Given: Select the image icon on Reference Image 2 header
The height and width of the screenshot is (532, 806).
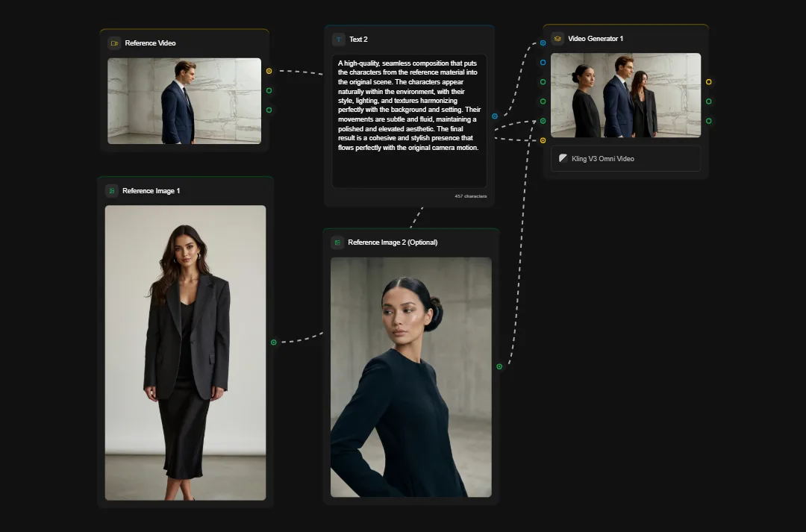Looking at the screenshot, I should tap(336, 242).
